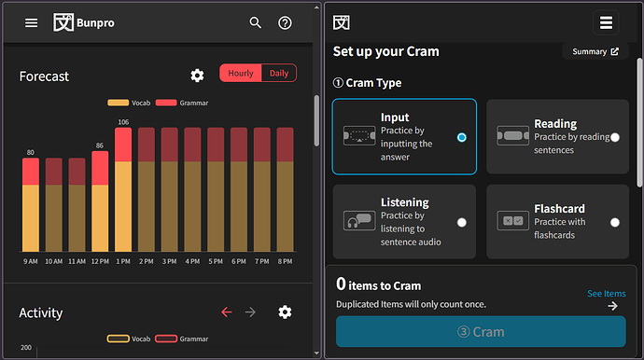The width and height of the screenshot is (644, 360).
Task: Select the Listening cram type radio
Action: pos(462,223)
